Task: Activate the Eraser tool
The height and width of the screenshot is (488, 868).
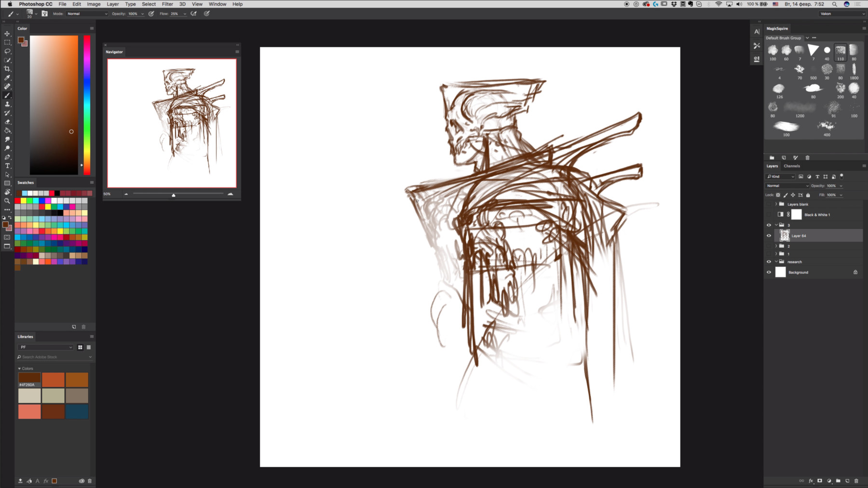Action: 7,122
